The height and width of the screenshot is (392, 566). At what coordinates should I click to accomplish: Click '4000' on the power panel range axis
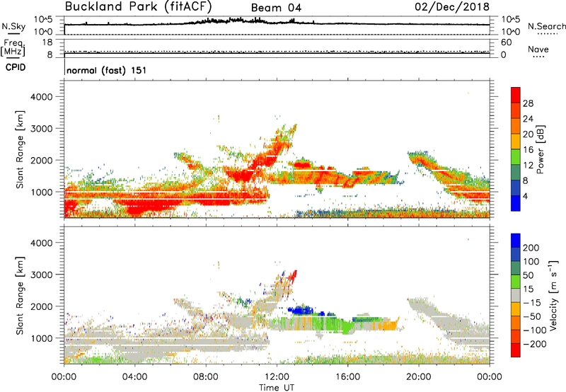(42, 97)
